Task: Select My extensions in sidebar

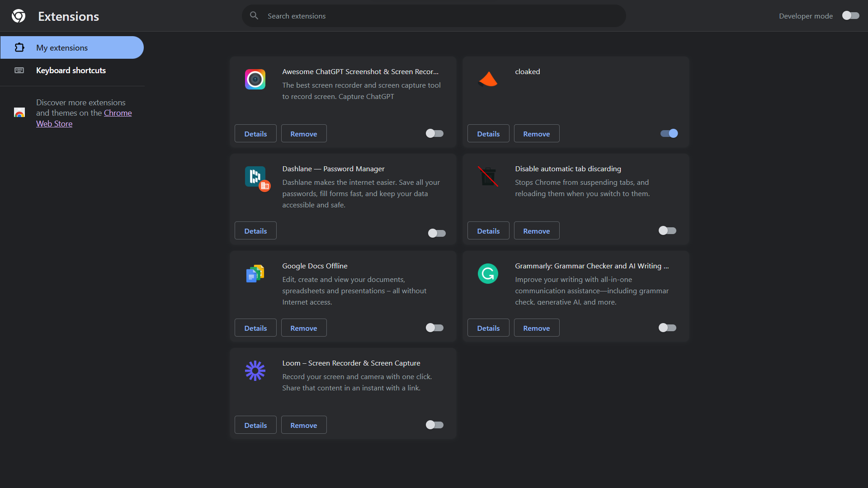Action: [x=72, y=47]
